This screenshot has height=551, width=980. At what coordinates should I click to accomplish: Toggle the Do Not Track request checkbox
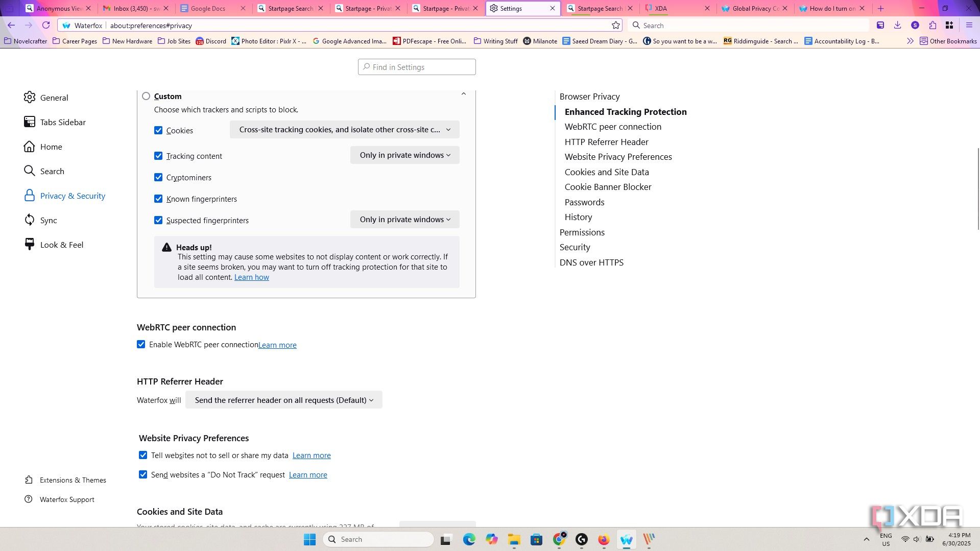tap(143, 474)
